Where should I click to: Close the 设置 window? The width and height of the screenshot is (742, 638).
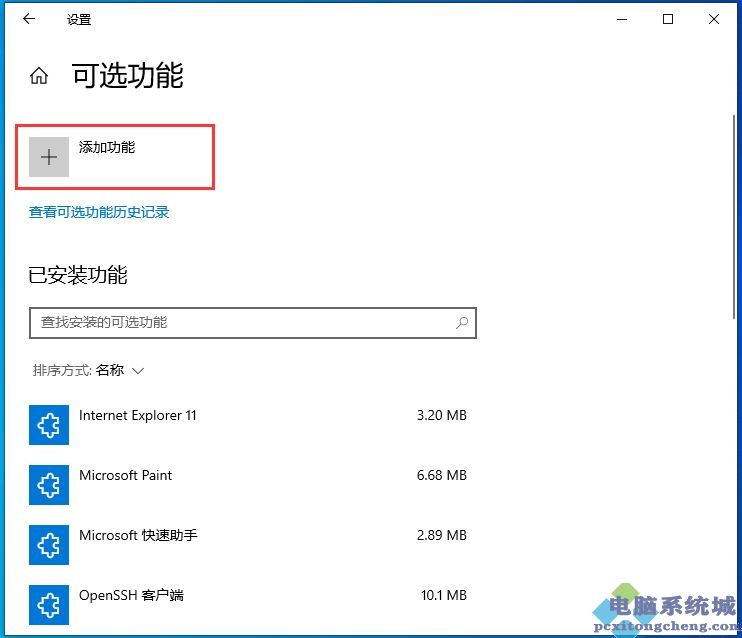(714, 19)
